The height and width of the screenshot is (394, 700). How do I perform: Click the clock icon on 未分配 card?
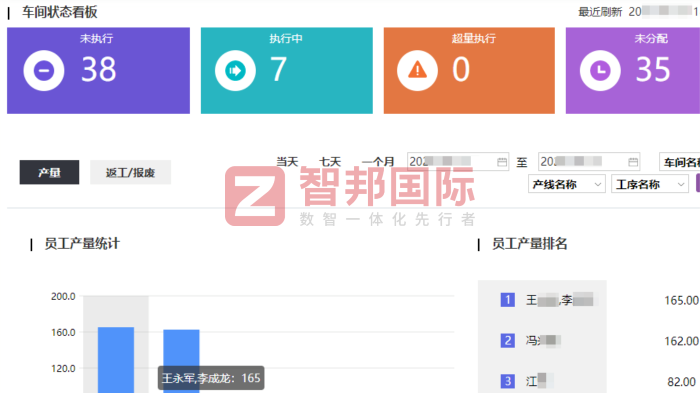[x=600, y=71]
